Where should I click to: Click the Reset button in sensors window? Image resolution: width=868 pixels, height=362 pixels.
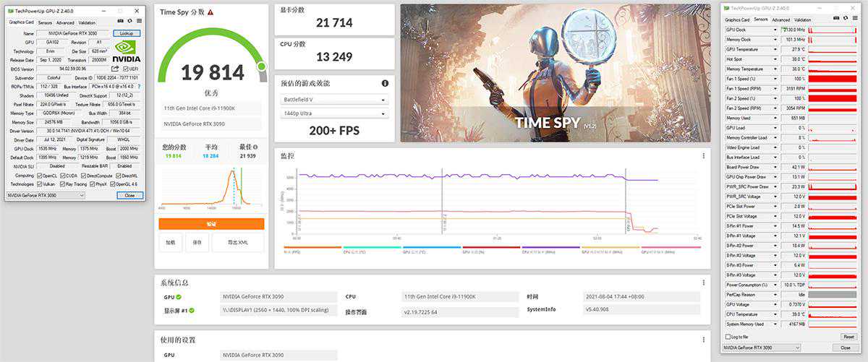848,337
